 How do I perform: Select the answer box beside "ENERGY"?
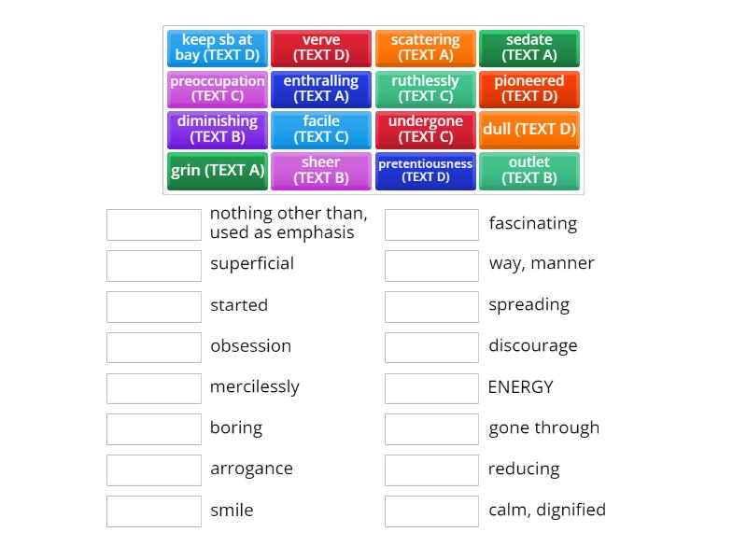[x=432, y=387]
